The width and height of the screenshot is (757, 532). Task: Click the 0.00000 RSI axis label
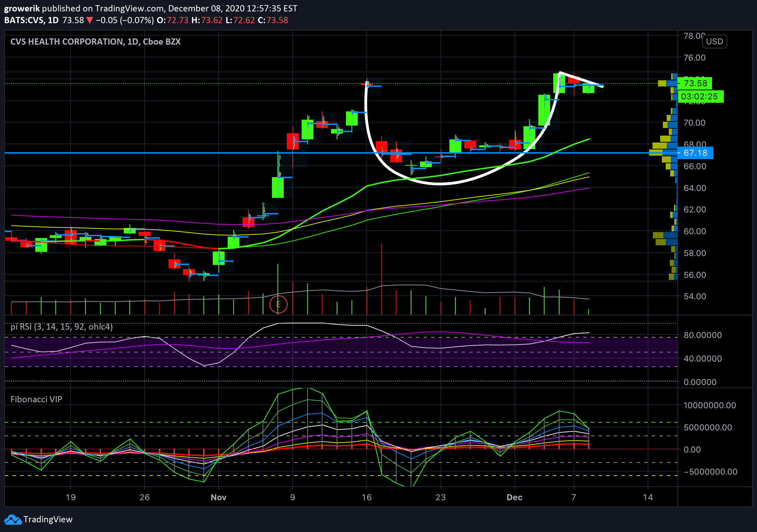coord(700,382)
